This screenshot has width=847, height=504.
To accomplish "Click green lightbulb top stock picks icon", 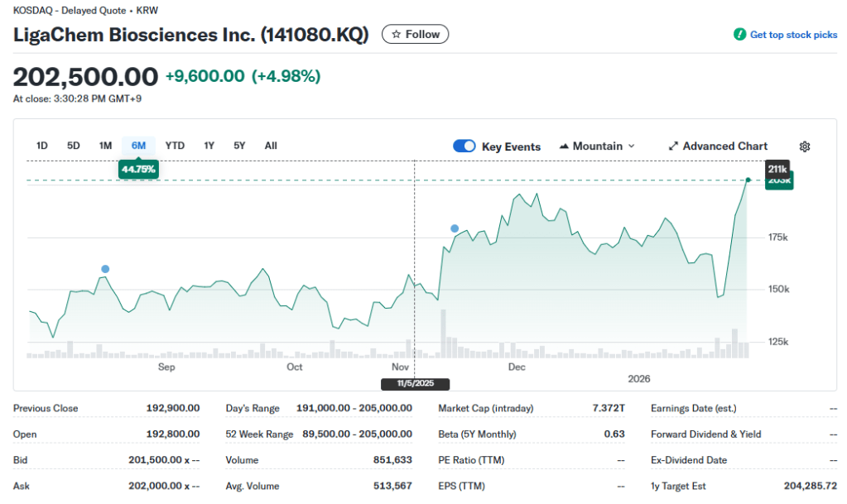I will [x=739, y=35].
